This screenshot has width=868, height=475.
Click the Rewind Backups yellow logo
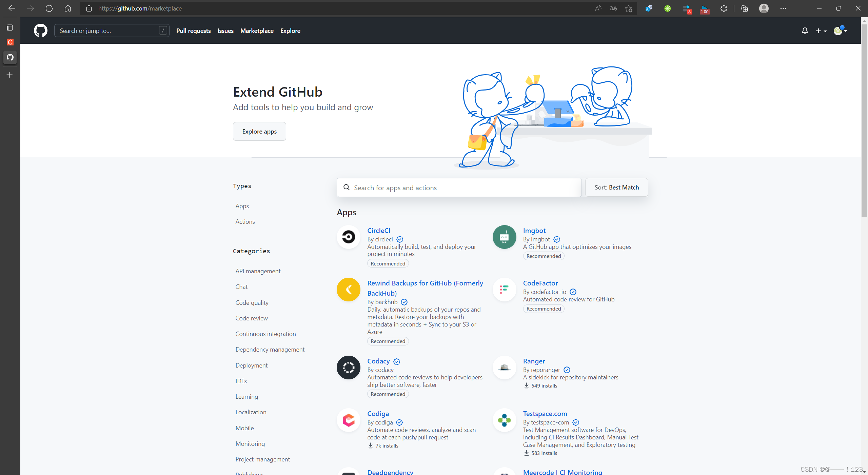348,289
